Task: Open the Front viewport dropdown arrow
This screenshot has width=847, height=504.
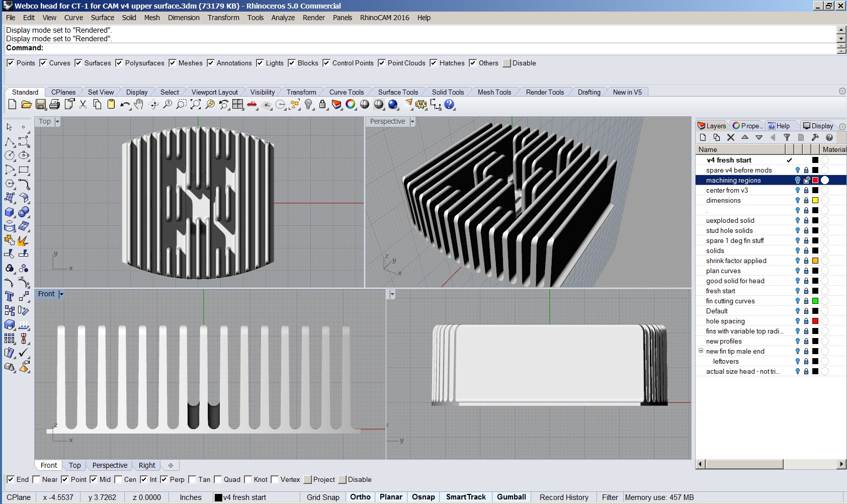Action: pyautogui.click(x=61, y=294)
